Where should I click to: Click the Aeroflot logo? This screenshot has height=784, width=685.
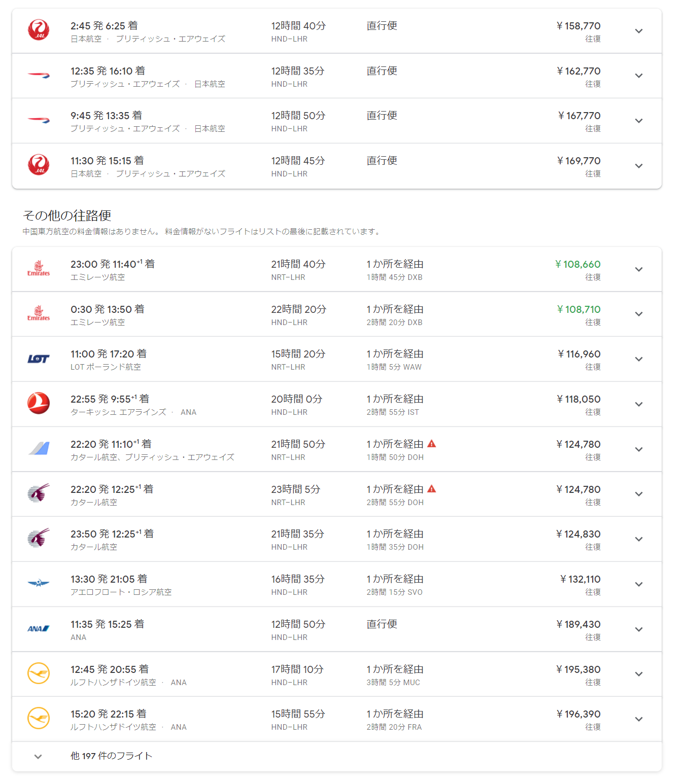[x=39, y=583]
